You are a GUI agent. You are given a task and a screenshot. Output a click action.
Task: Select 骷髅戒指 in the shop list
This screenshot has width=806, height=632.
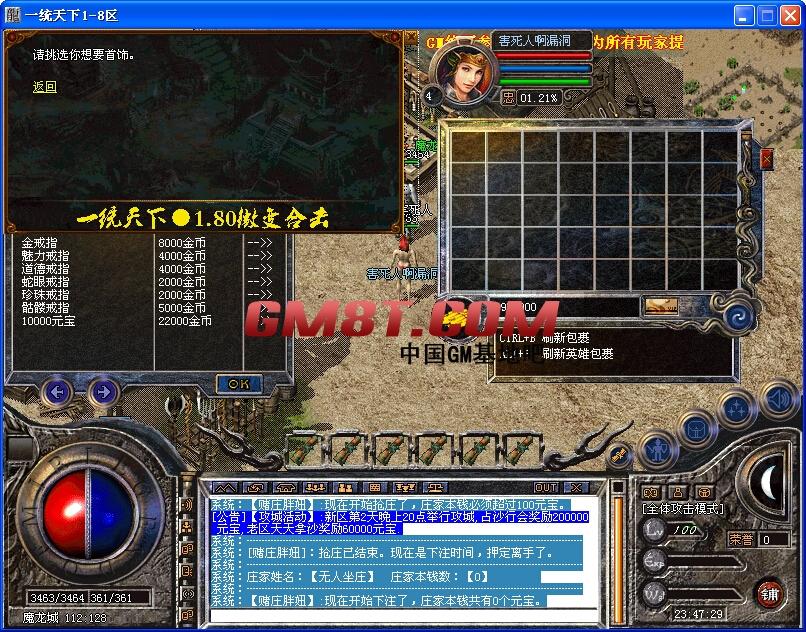(x=45, y=308)
